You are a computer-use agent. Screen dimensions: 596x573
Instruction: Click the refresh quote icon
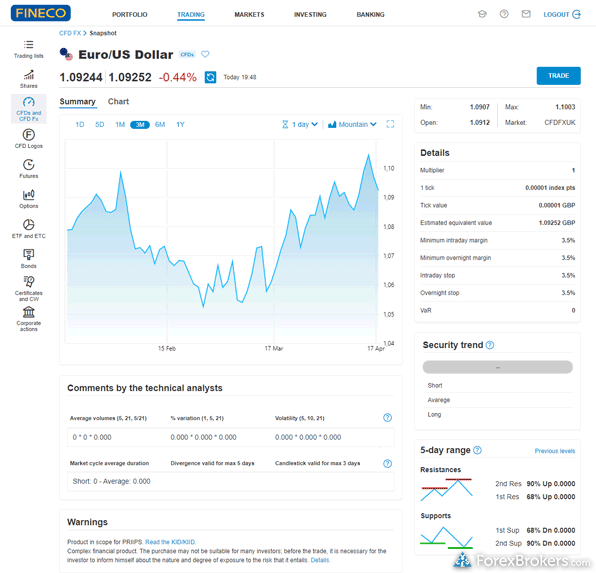click(x=210, y=77)
